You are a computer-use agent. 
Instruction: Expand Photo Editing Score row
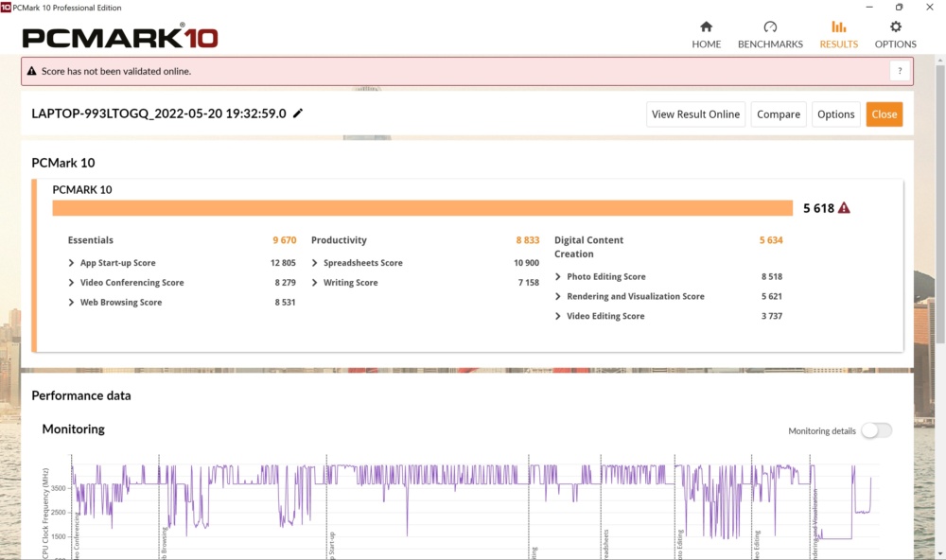pyautogui.click(x=557, y=276)
